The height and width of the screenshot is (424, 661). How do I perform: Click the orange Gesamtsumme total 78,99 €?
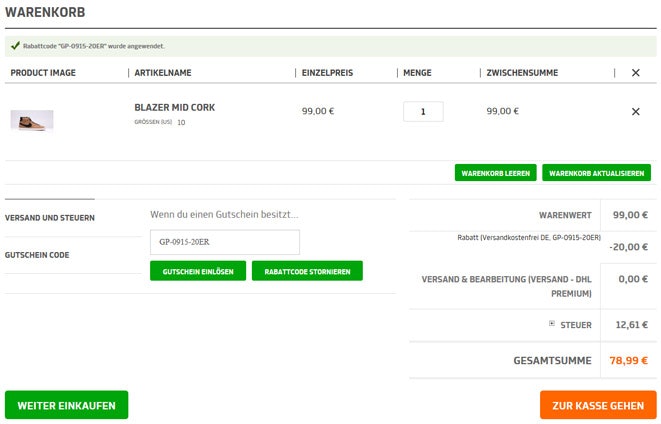pos(628,361)
